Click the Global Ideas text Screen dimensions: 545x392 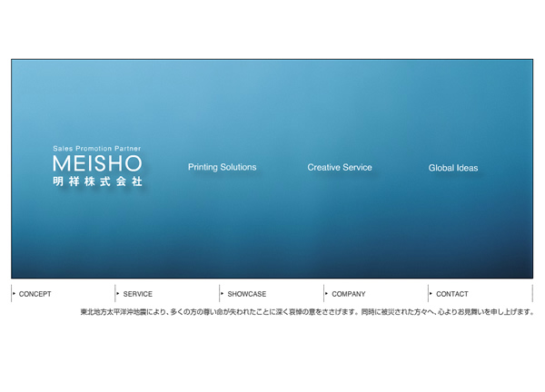(453, 168)
